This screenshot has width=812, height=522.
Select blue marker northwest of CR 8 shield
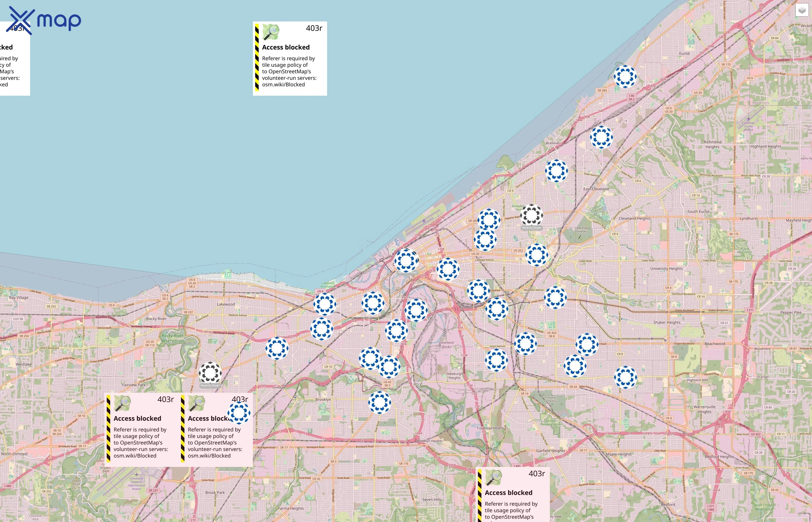(x=587, y=345)
